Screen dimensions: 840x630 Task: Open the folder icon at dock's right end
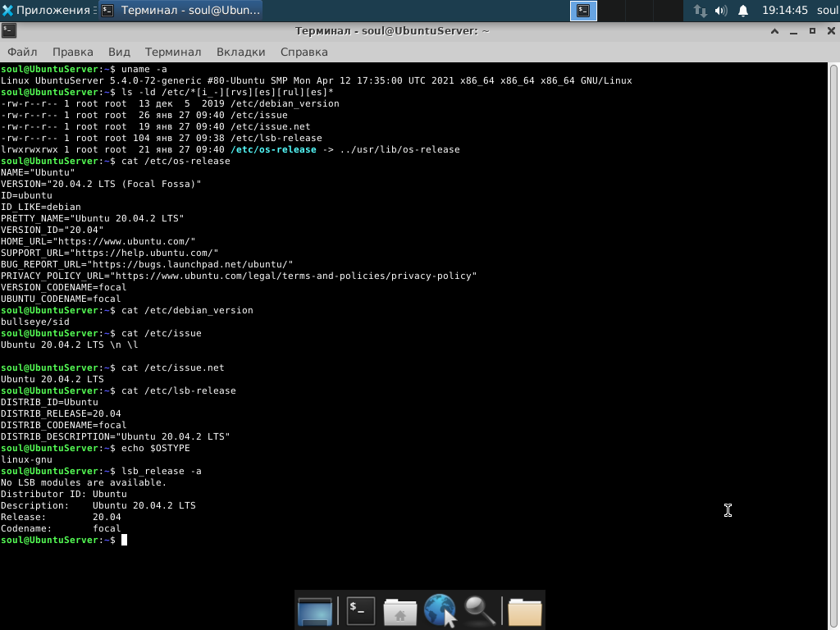point(524,611)
